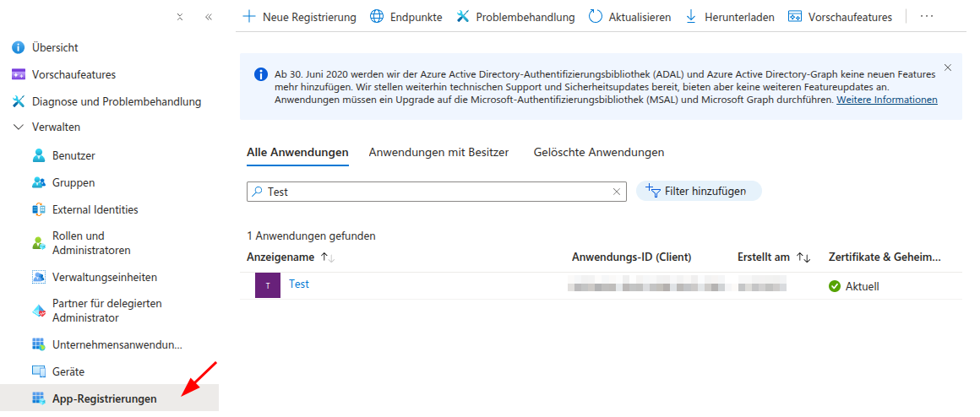Collapse the sidebar with double chevron
The width and height of the screenshot is (980, 417).
click(209, 17)
